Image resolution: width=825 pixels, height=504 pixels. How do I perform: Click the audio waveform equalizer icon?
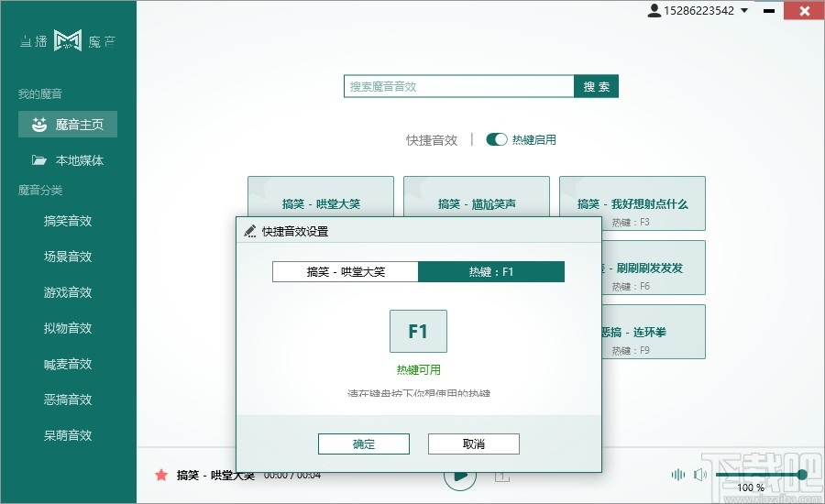pyautogui.click(x=678, y=475)
